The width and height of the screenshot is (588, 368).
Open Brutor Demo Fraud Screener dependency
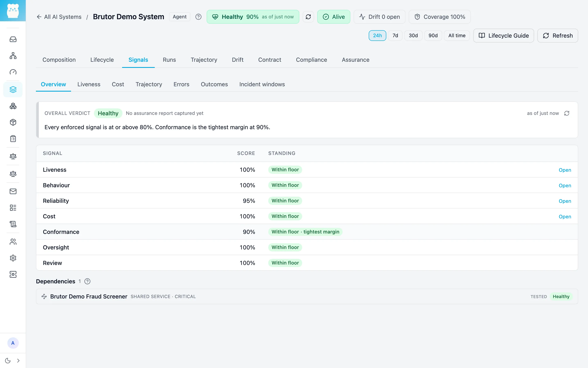point(307,296)
